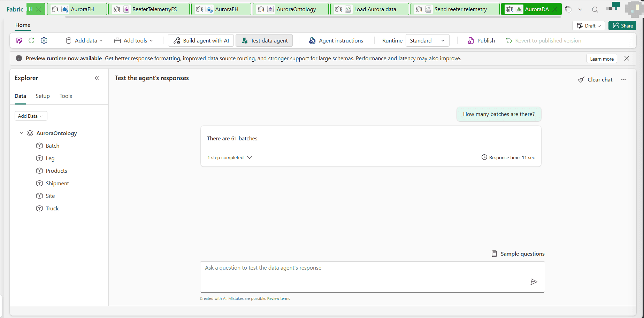The width and height of the screenshot is (644, 318).
Task: Open the Runtime Standard combo box
Action: pyautogui.click(x=427, y=41)
